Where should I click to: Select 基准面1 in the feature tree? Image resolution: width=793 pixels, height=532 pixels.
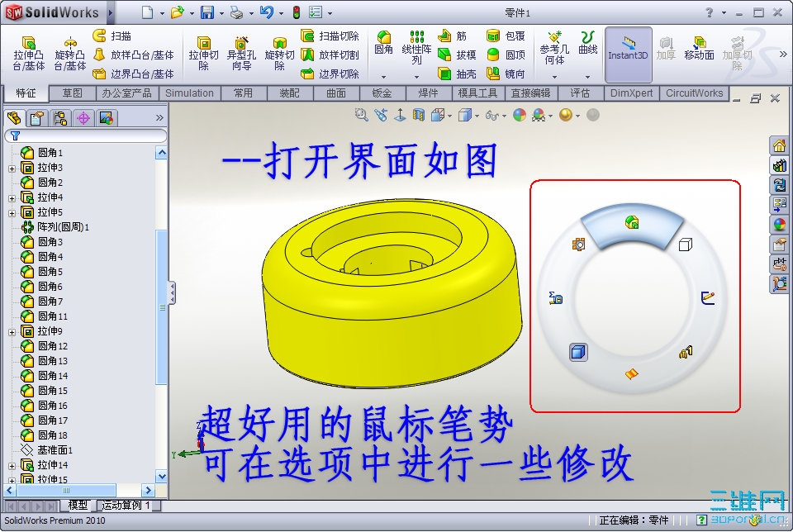click(x=47, y=450)
